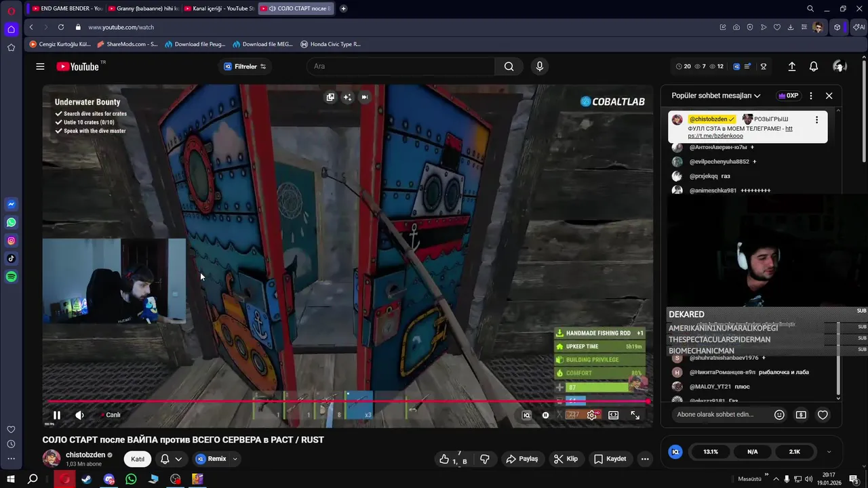Like the video with the thumbs up
This screenshot has width=868, height=488.
pos(445,459)
